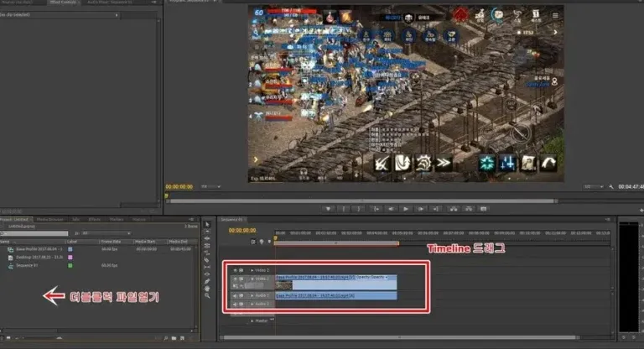
Task: Toggle the Video 2 track sync lock
Action: (x=241, y=270)
